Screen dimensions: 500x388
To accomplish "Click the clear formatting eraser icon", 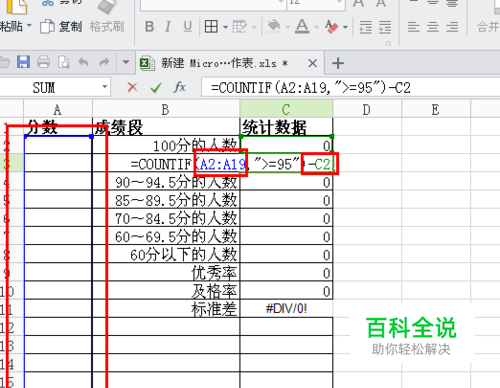I will point(332,27).
